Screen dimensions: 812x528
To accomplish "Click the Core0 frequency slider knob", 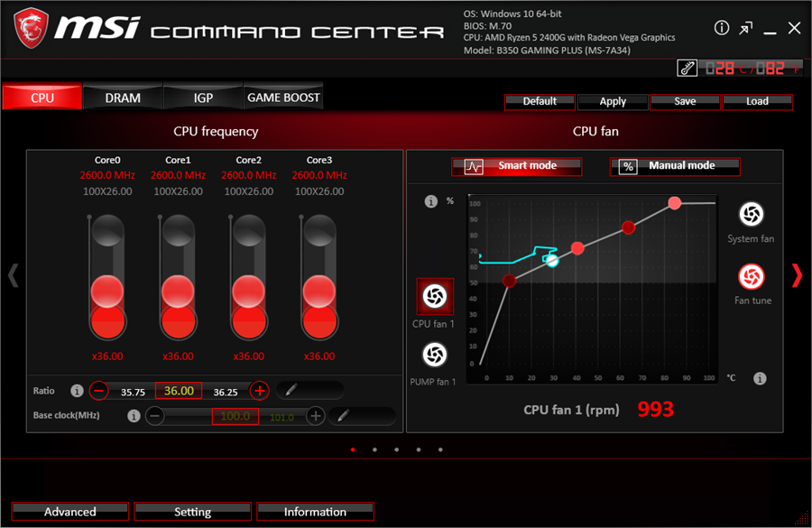I will 107,293.
